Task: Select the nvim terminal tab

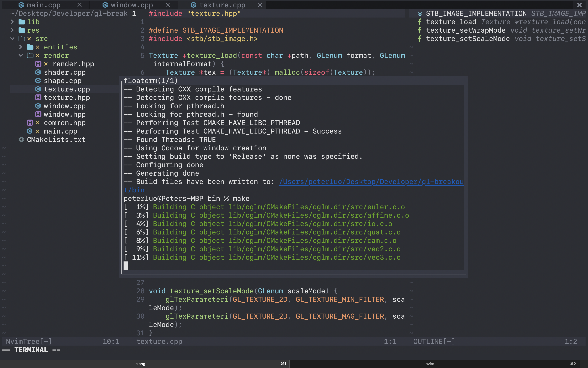Action: click(435, 364)
